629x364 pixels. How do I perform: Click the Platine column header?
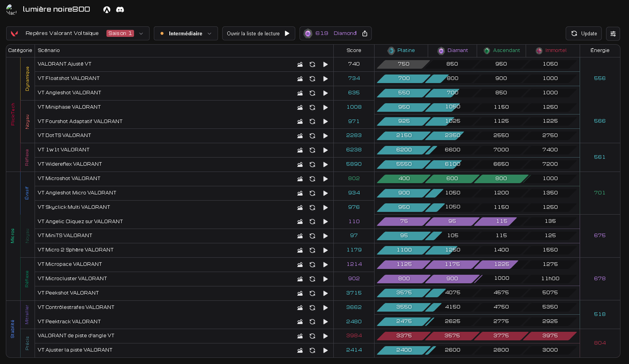[x=401, y=51]
